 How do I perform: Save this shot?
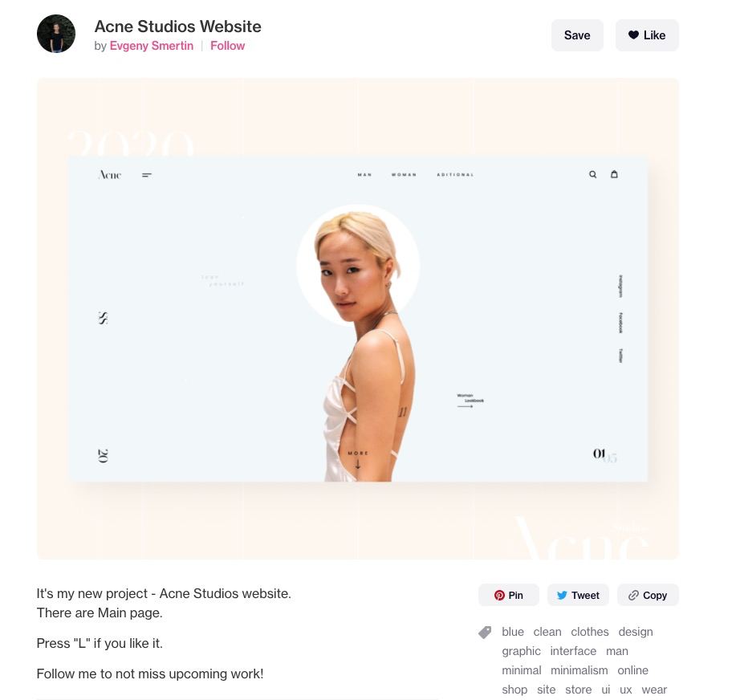577,35
